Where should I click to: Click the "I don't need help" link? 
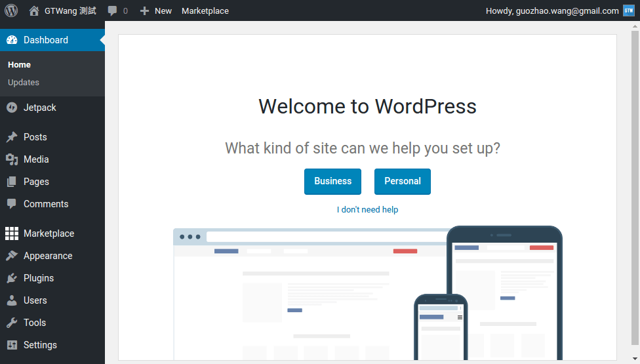[367, 210]
